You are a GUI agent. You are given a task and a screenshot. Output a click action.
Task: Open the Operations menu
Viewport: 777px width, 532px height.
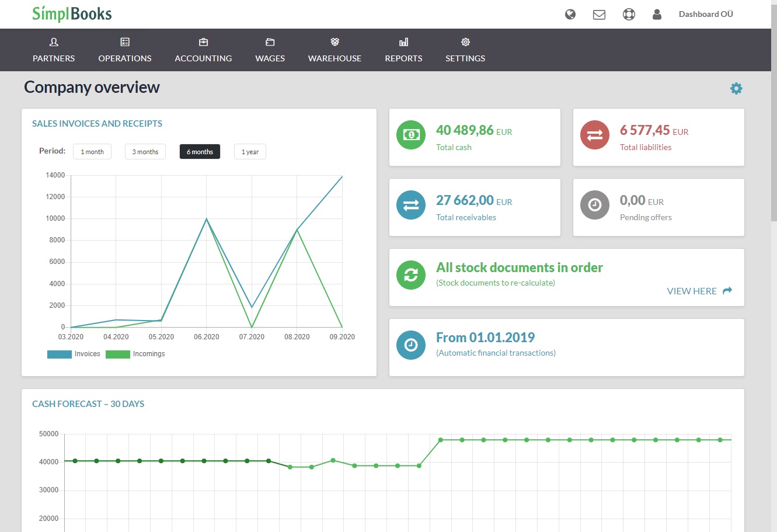tap(125, 50)
